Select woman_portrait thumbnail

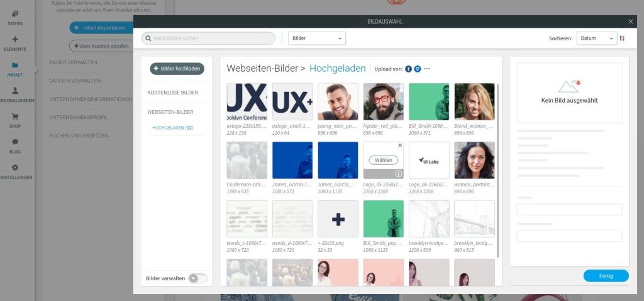474,161
